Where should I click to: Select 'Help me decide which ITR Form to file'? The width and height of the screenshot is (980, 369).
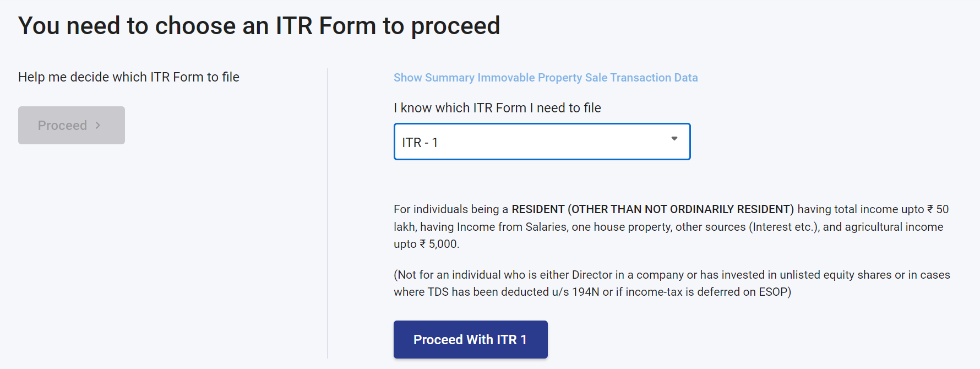pyautogui.click(x=128, y=77)
